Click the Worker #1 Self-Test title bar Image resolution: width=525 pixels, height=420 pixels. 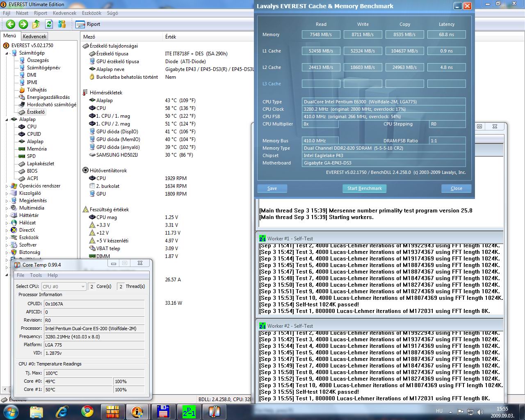[x=380, y=238]
